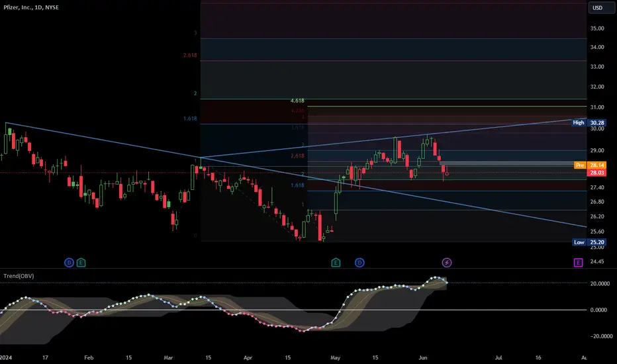Select the High 30.28 price label

point(589,123)
